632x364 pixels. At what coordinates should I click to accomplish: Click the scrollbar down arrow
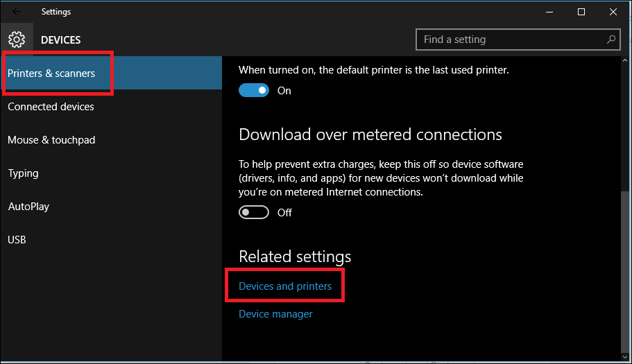[x=626, y=356]
